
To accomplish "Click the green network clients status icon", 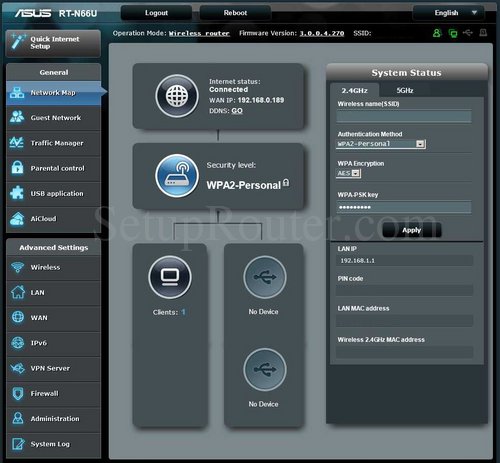I will pyautogui.click(x=453, y=33).
